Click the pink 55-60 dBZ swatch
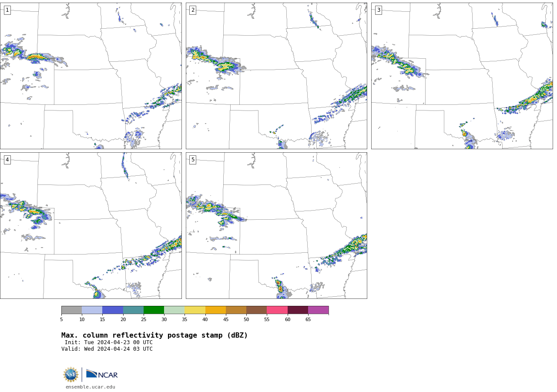This screenshot has width=557, height=392. click(x=277, y=310)
